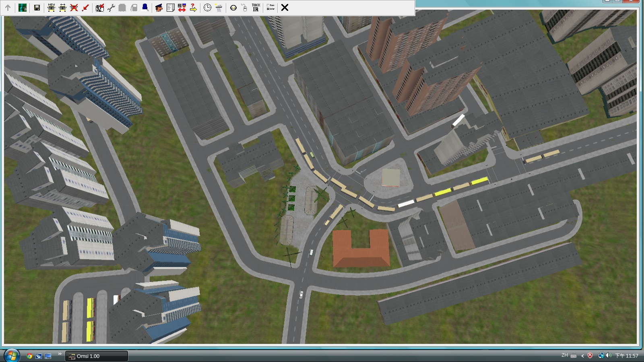644x362 pixels.
Task: Toggle the small checkbox options icon
Action: [270, 8]
